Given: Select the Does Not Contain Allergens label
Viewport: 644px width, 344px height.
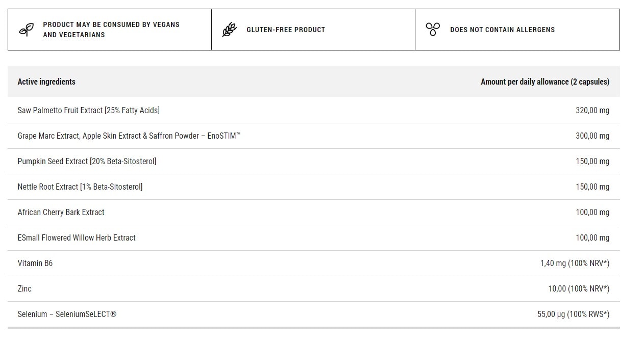Looking at the screenshot, I should pos(502,30).
